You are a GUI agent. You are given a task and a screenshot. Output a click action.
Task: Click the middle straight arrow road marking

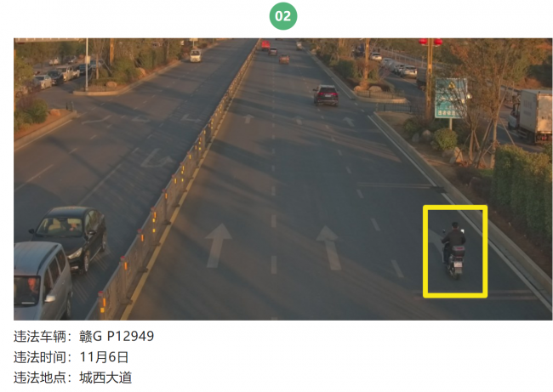click(330, 247)
